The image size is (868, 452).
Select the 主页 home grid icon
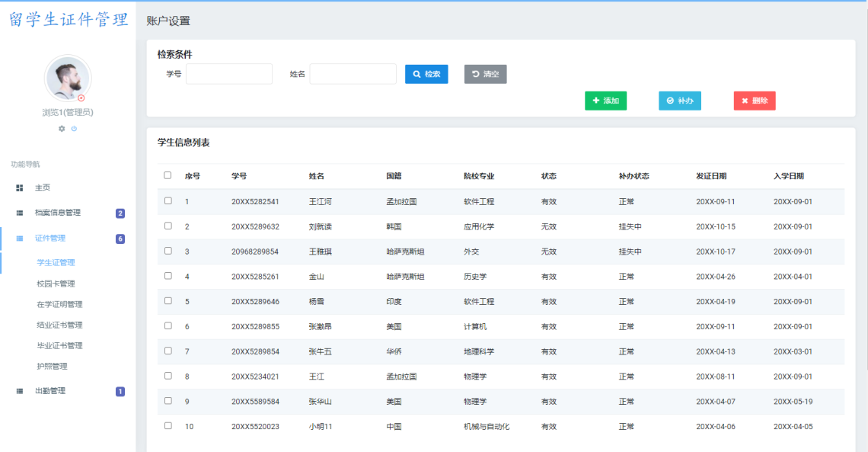click(18, 187)
